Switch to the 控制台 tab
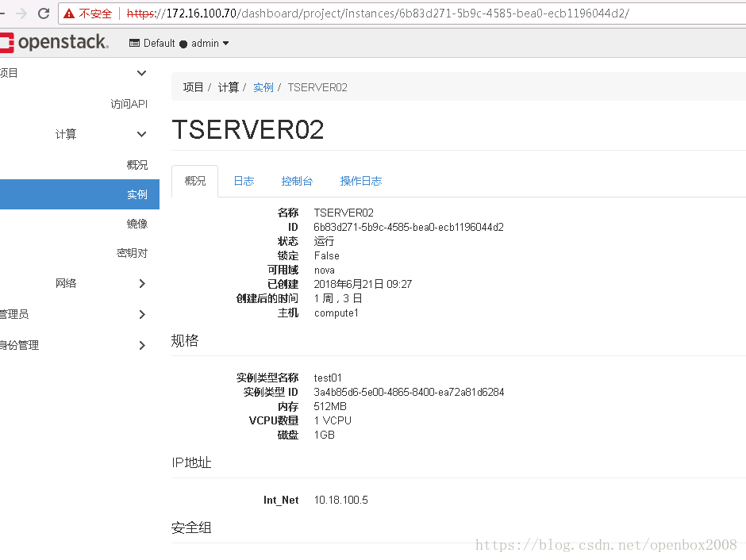The width and height of the screenshot is (746, 560). 297,181
